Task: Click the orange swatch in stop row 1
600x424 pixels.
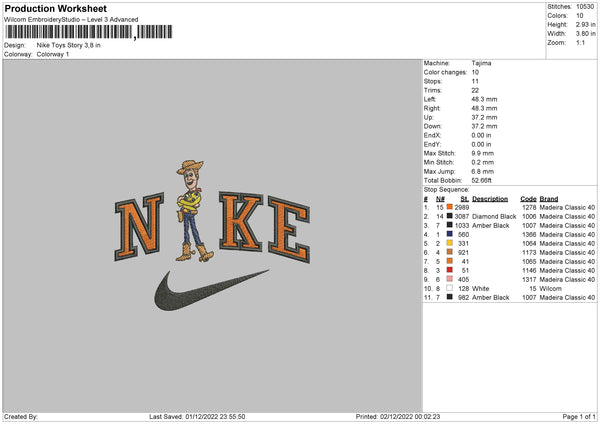Action: tap(450, 207)
